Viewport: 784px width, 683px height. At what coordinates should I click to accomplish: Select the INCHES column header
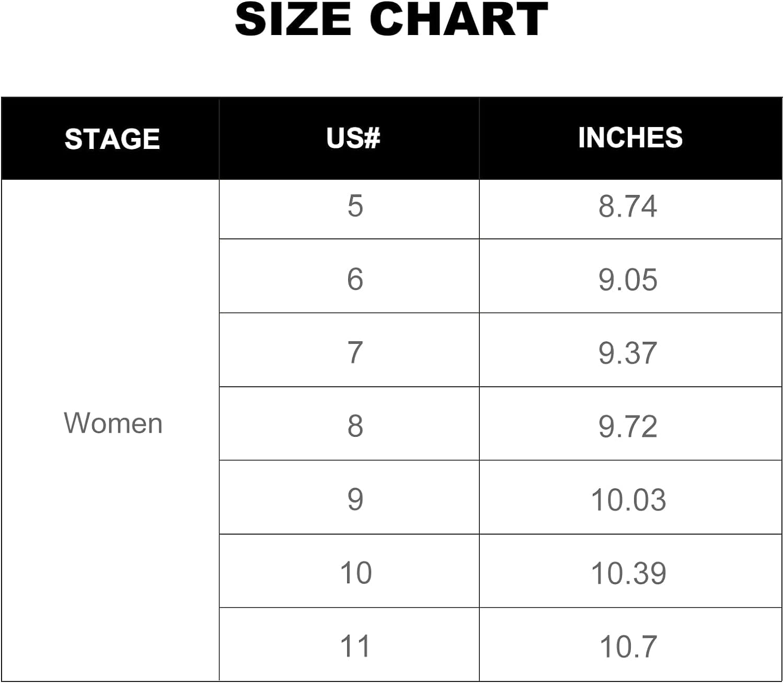tap(630, 138)
